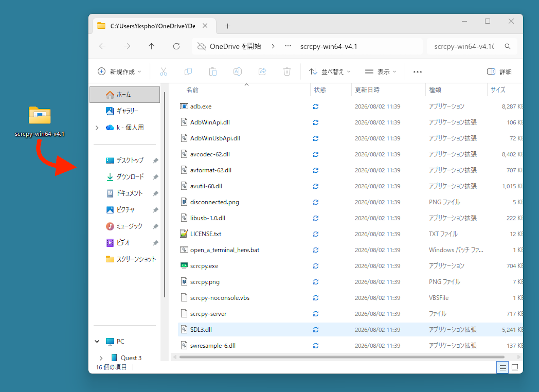
Task: Unpin ダウンロード using its pin icon
Action: [x=156, y=177]
